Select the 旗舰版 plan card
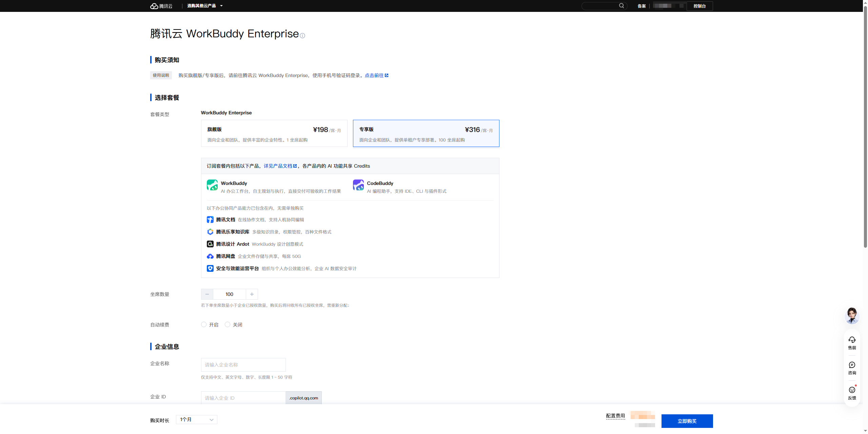The height and width of the screenshot is (434, 868). 274,133
